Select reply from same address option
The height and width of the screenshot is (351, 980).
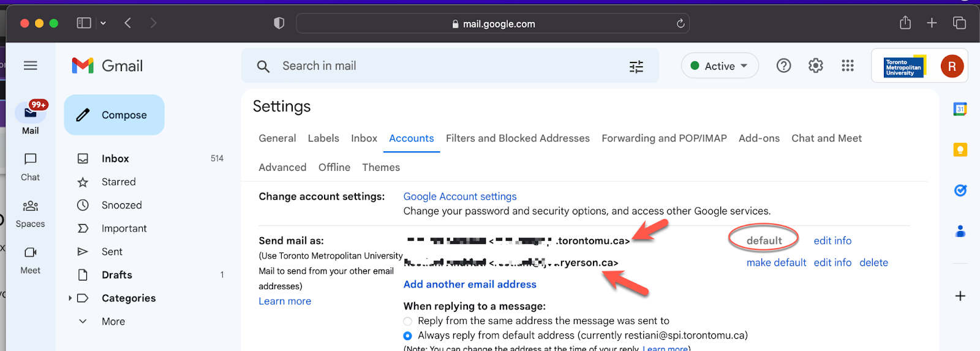408,321
